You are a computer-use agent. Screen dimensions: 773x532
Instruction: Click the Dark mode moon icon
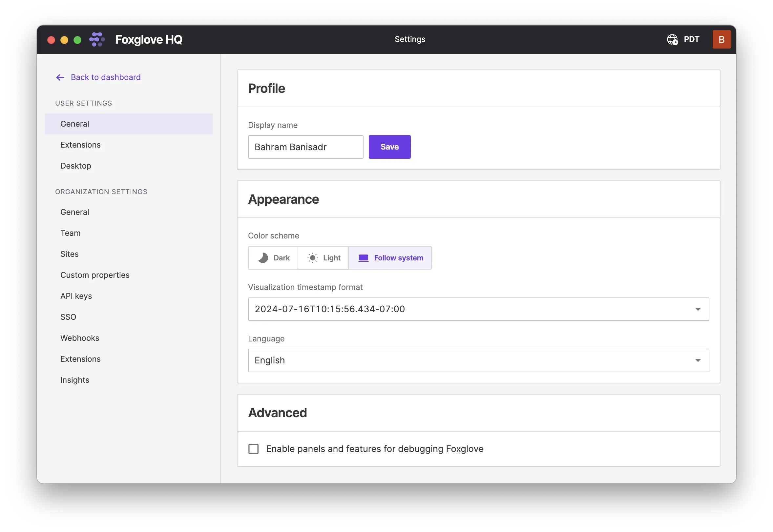pos(263,258)
